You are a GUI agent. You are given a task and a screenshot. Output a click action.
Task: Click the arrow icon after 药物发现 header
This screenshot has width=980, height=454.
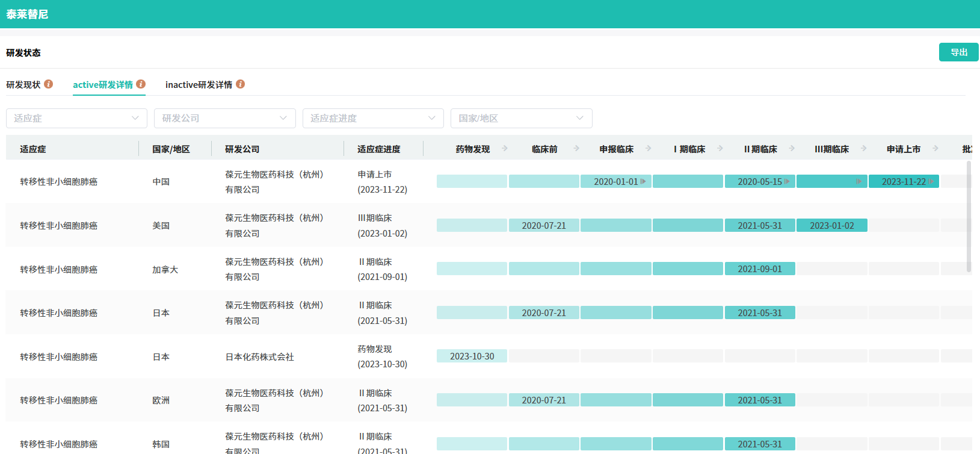505,148
